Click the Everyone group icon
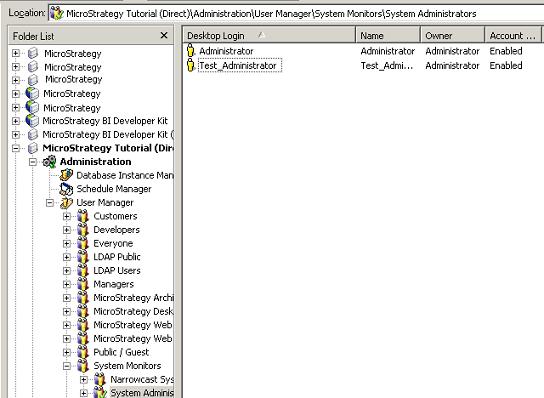Viewport: 544px width, 398px height. [x=83, y=243]
